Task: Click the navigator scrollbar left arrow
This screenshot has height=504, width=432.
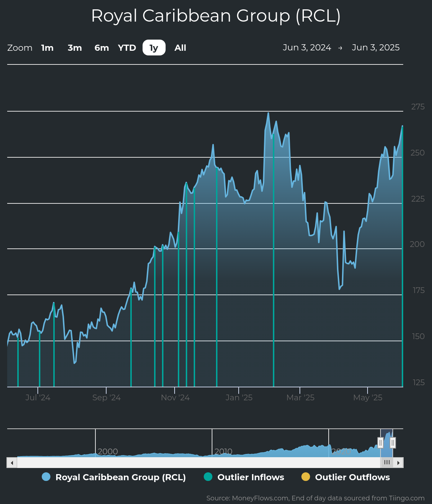Action: pyautogui.click(x=12, y=463)
